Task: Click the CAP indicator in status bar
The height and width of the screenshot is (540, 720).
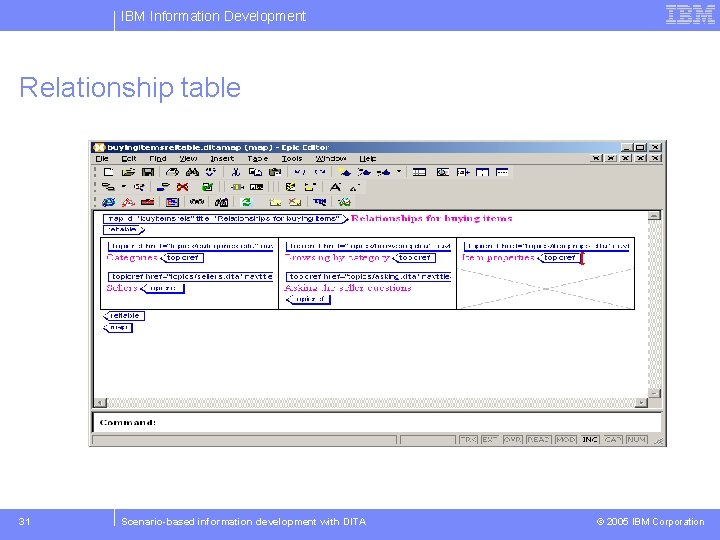Action: (x=613, y=440)
